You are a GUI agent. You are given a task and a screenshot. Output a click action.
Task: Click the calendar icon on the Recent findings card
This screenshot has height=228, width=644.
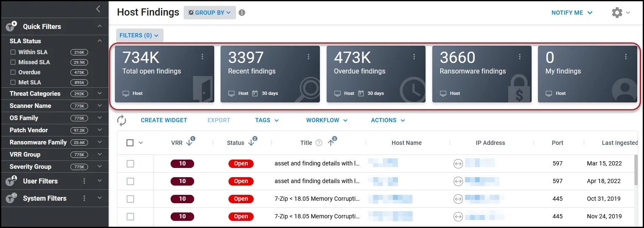(254, 93)
